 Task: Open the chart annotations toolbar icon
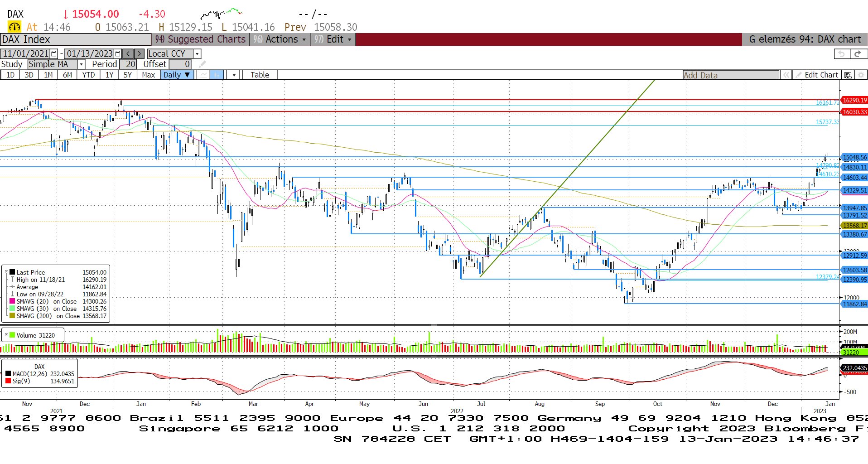848,75
